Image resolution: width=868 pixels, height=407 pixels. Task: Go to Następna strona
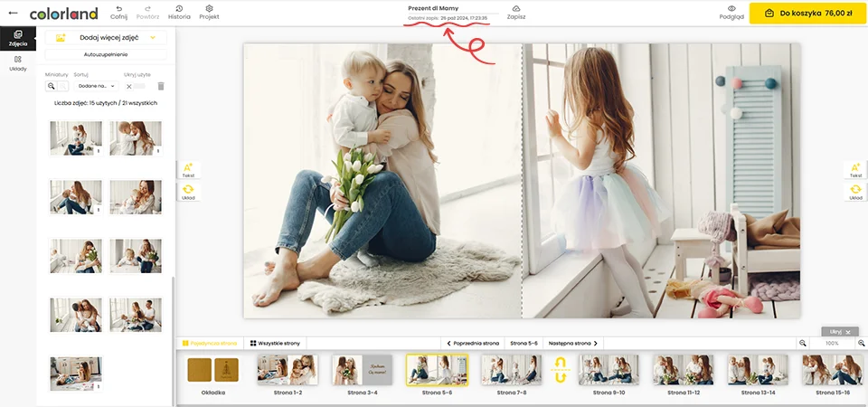[x=573, y=344]
